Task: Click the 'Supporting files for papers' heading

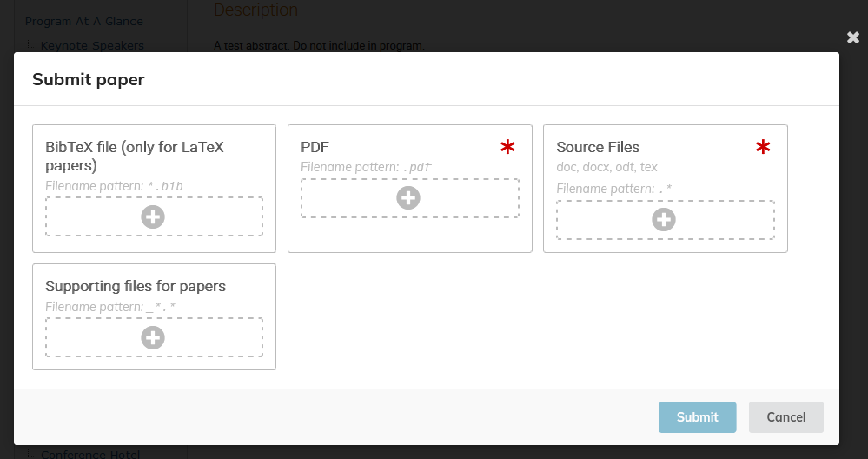Action: point(136,286)
